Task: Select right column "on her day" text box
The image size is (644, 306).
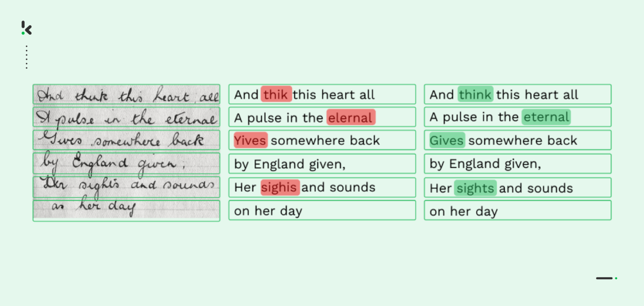Action: (x=517, y=210)
